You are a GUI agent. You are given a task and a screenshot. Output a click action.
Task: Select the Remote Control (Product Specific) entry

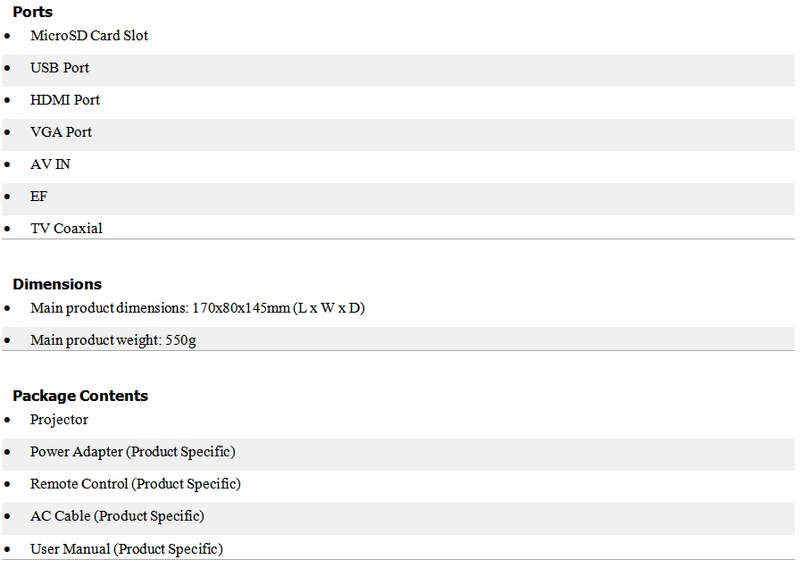click(x=135, y=484)
